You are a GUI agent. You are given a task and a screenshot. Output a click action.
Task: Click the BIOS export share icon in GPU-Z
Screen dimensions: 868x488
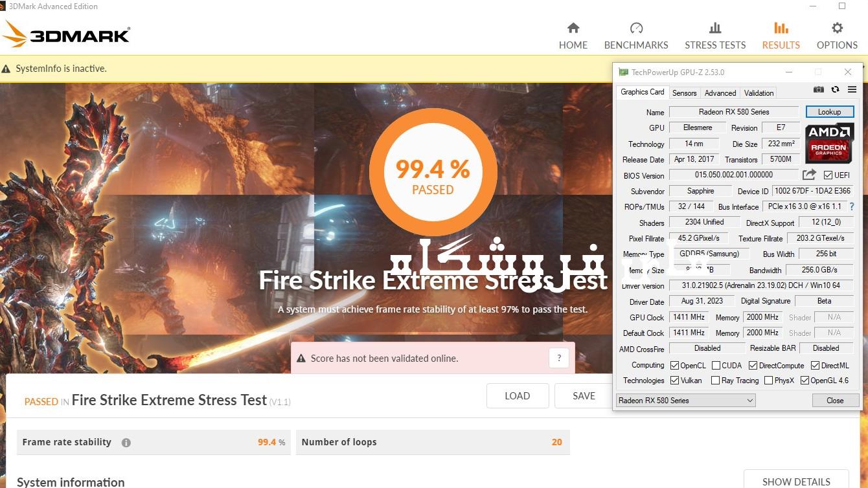[x=809, y=175]
